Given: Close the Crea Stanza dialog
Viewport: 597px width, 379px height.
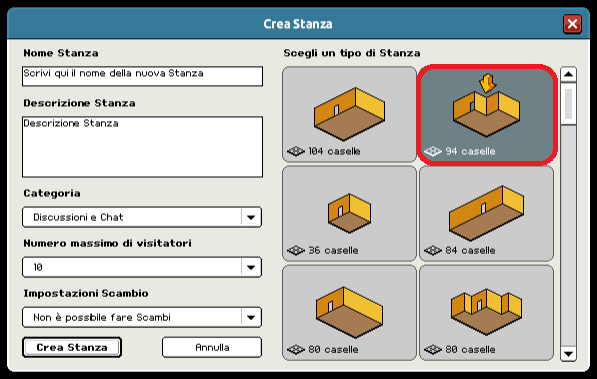Looking at the screenshot, I should point(572,24).
